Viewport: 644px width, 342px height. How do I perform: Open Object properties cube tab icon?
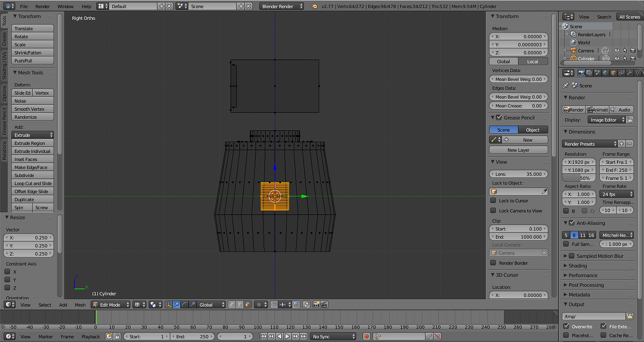click(614, 73)
